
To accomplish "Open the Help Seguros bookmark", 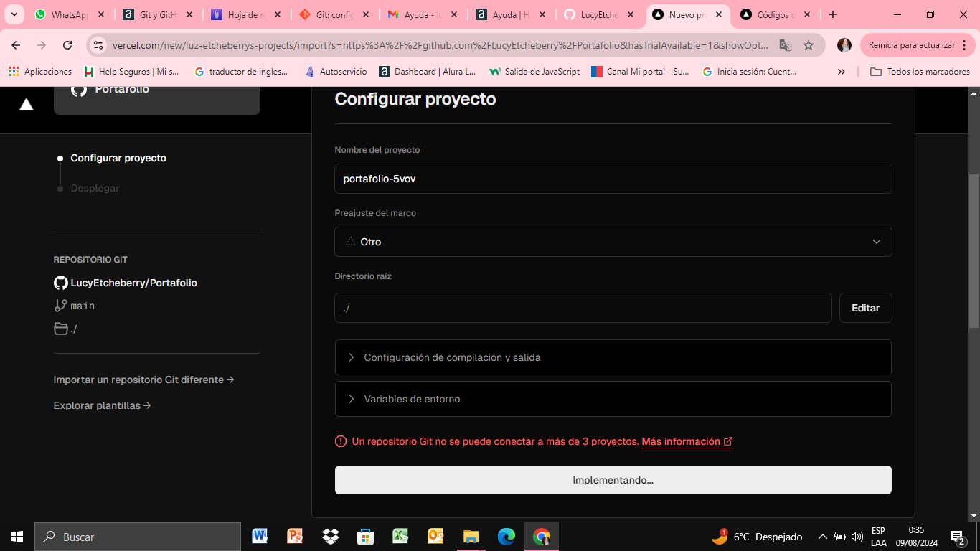I will point(131,72).
